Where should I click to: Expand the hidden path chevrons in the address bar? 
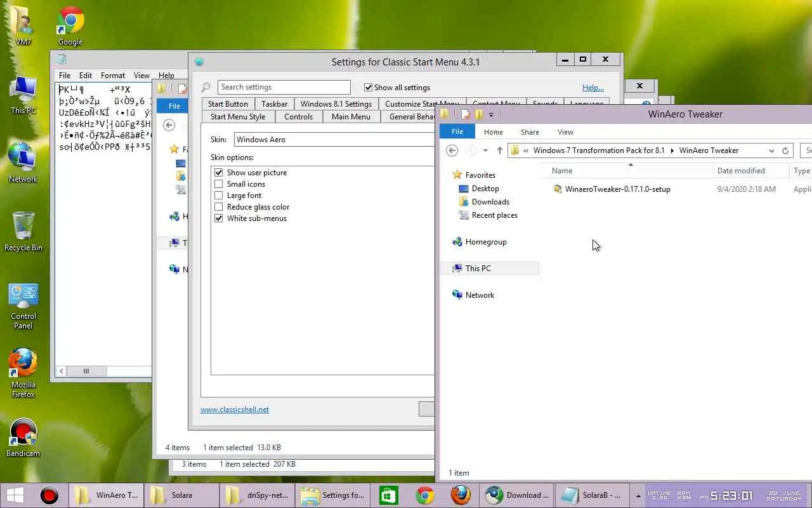[x=526, y=150]
